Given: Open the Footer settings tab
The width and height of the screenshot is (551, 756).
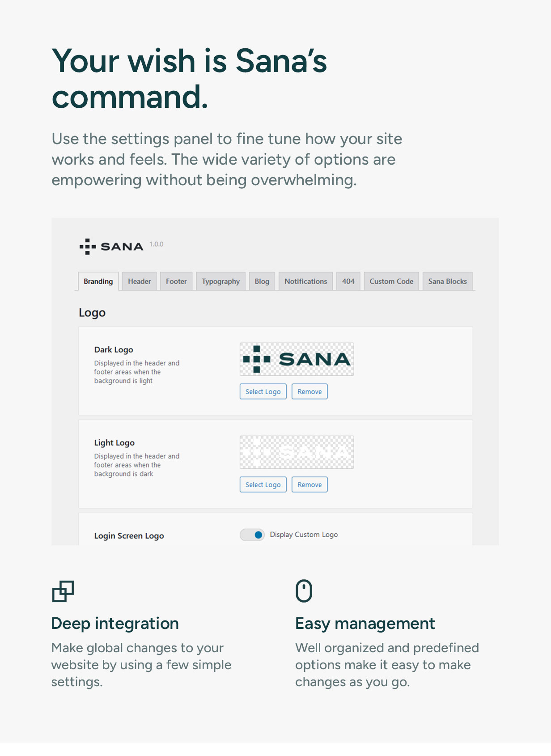Looking at the screenshot, I should click(x=176, y=281).
